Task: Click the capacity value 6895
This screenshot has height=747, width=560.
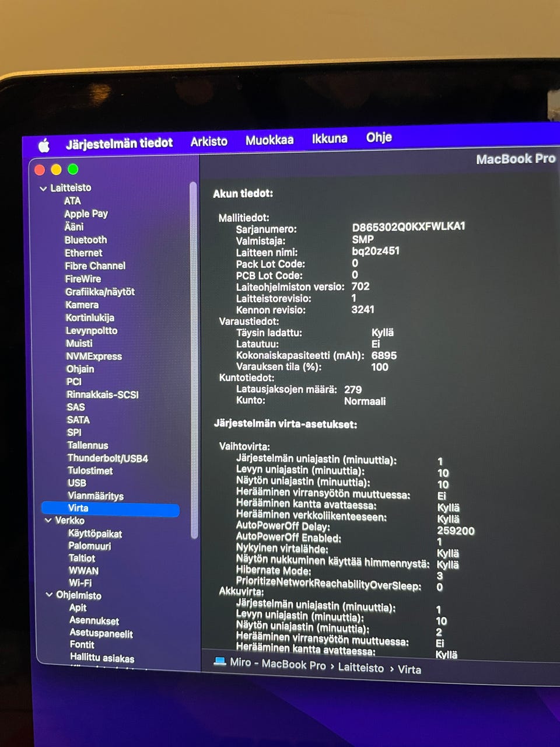Action: (x=384, y=355)
